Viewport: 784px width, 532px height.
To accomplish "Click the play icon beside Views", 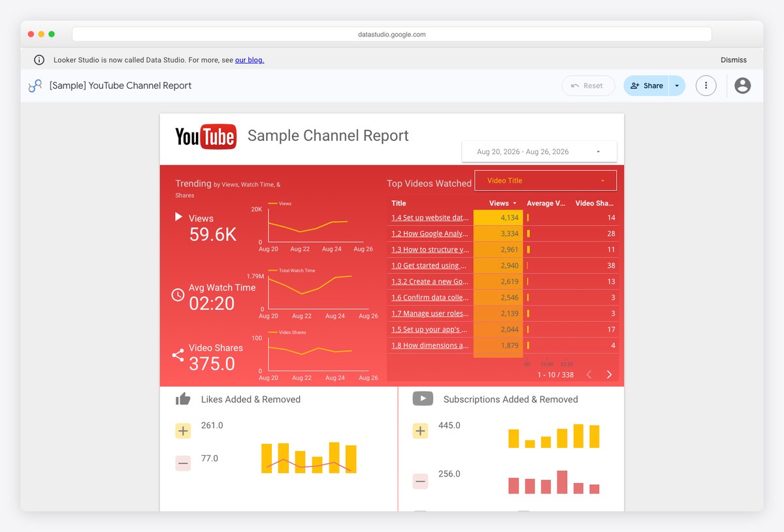I will tap(178, 217).
